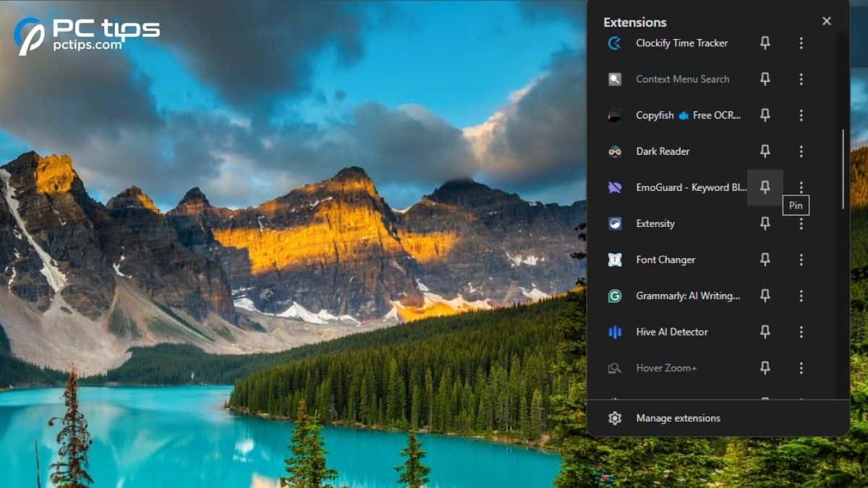The width and height of the screenshot is (868, 488).
Task: Open more options for Font Changer
Action: click(801, 260)
